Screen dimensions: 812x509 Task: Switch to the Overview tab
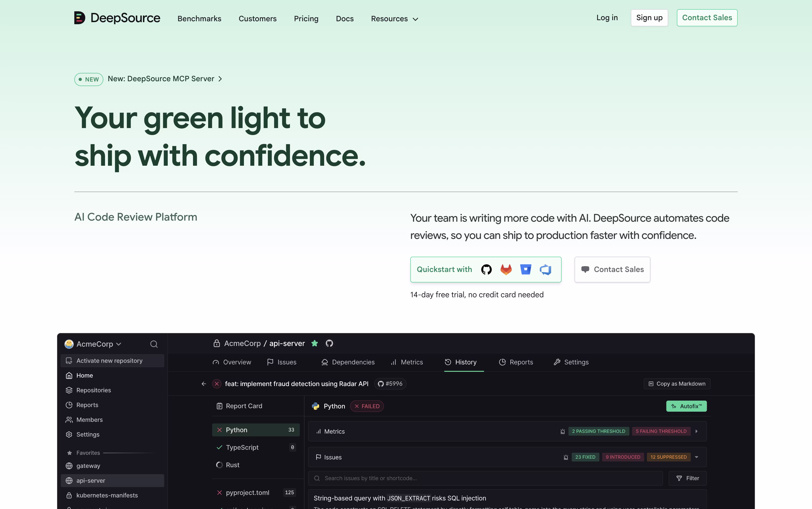pyautogui.click(x=232, y=362)
